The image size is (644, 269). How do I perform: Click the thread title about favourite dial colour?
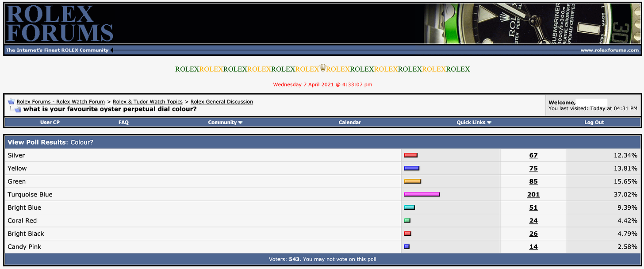110,109
